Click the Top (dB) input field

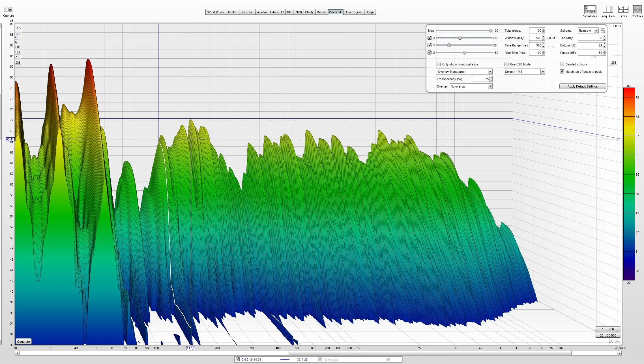(590, 38)
